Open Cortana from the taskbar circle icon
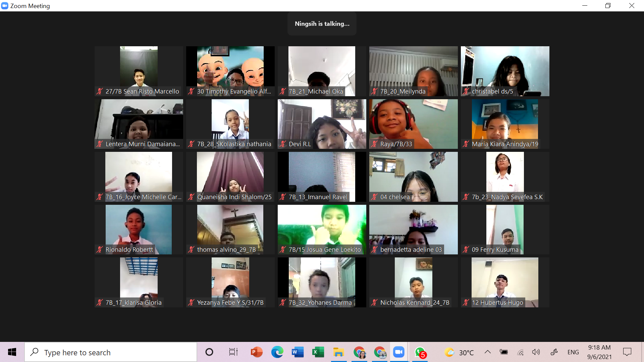 coord(209,352)
